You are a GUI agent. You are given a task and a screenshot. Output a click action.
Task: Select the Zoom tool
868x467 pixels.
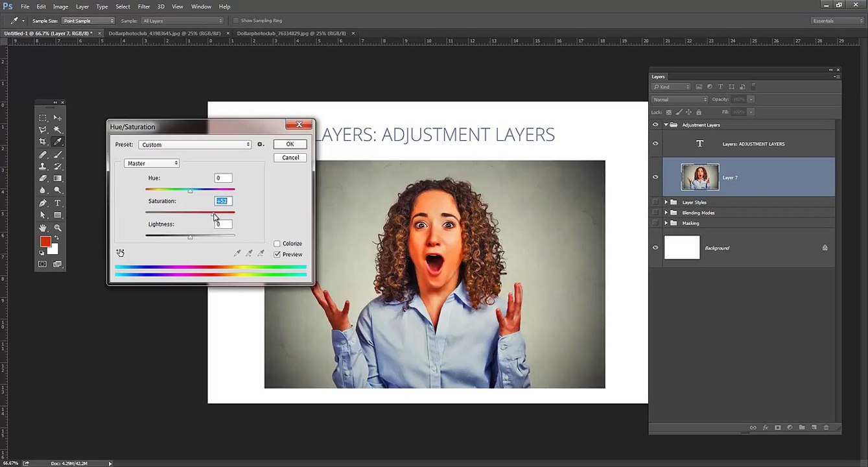click(x=58, y=228)
